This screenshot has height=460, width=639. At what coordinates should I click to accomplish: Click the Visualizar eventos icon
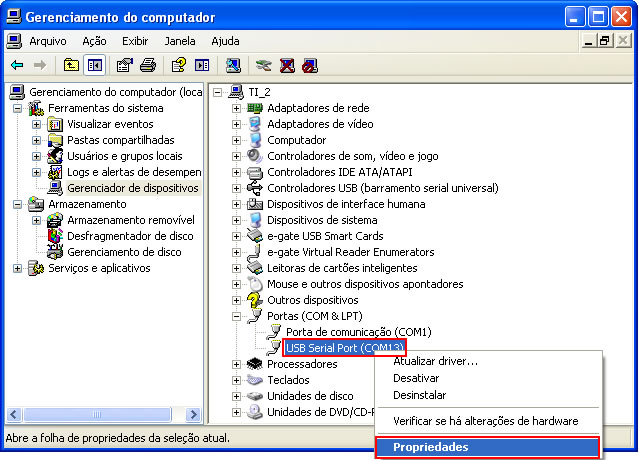(55, 124)
